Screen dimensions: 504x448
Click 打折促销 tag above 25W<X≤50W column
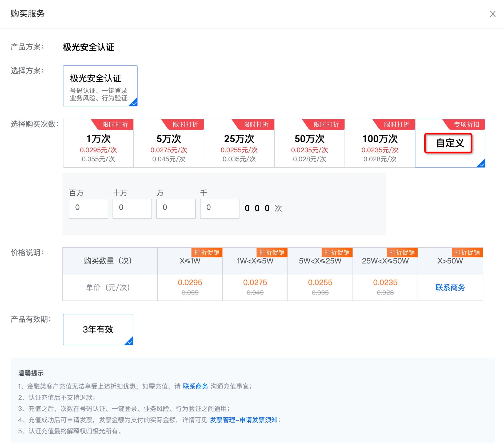(x=402, y=252)
